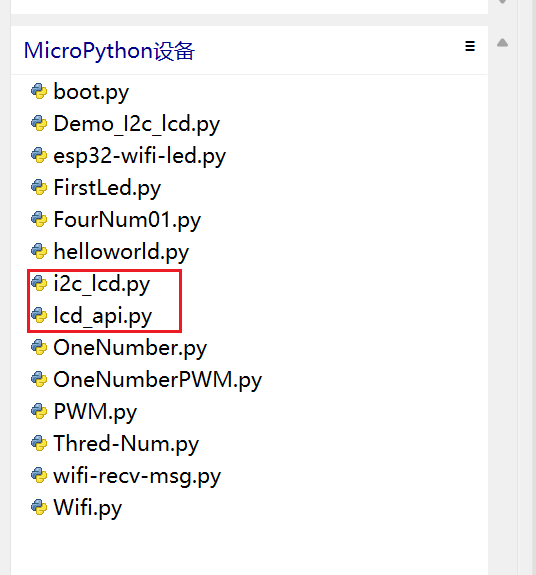Click the Python icon beside Thred-Num.py

click(39, 443)
